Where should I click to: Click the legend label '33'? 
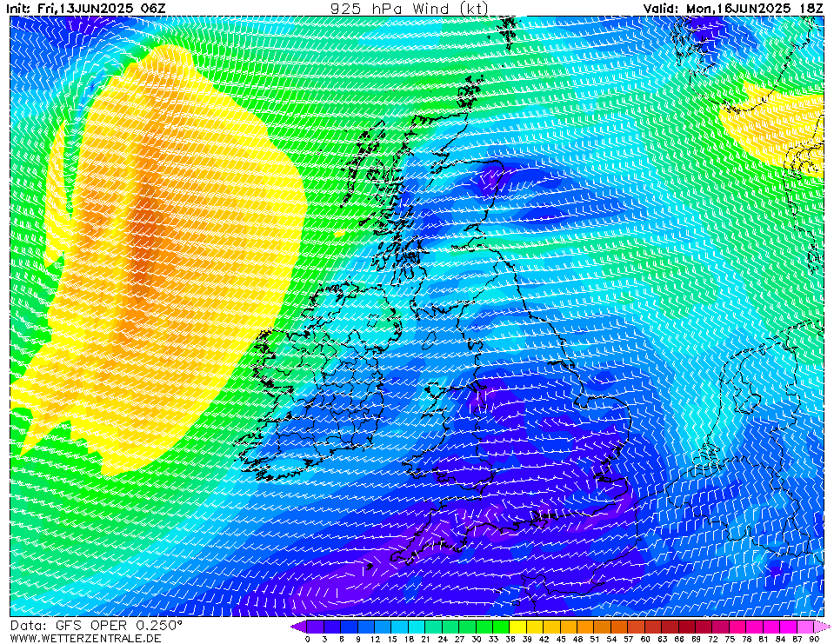[493, 639]
